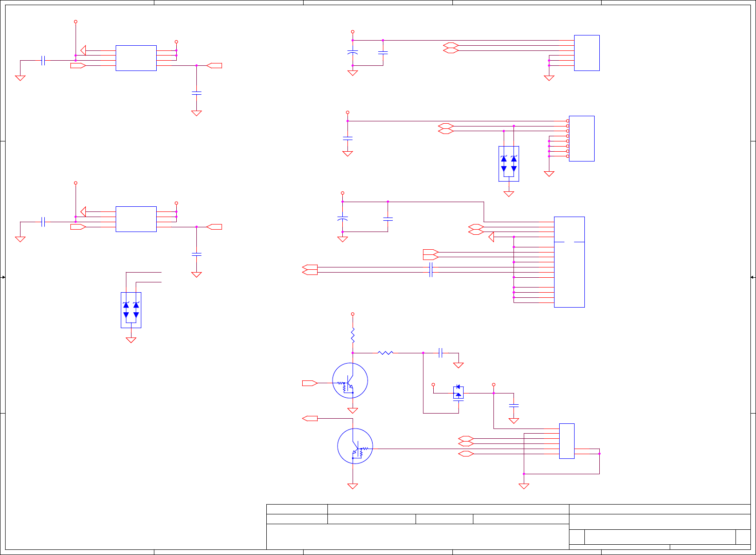Click the power node circle above vertical resistor
The image size is (756, 555).
pos(353,314)
